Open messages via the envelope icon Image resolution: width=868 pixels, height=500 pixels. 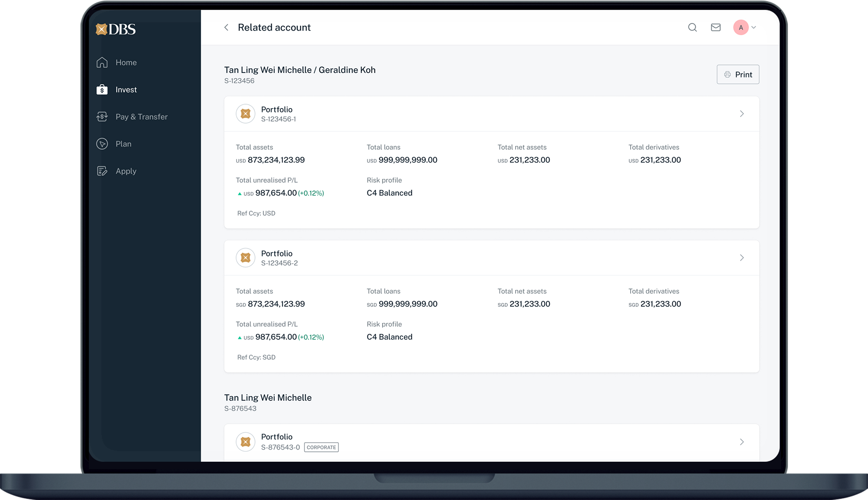(716, 27)
